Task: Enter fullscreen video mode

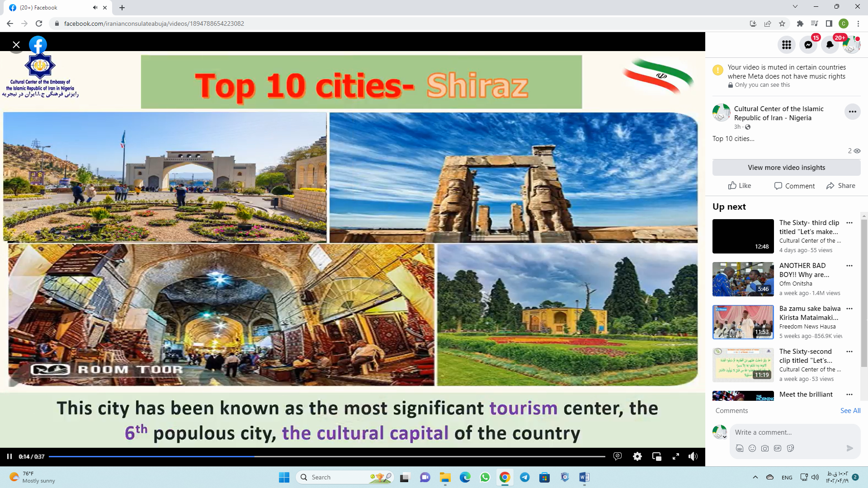Action: [x=676, y=456]
